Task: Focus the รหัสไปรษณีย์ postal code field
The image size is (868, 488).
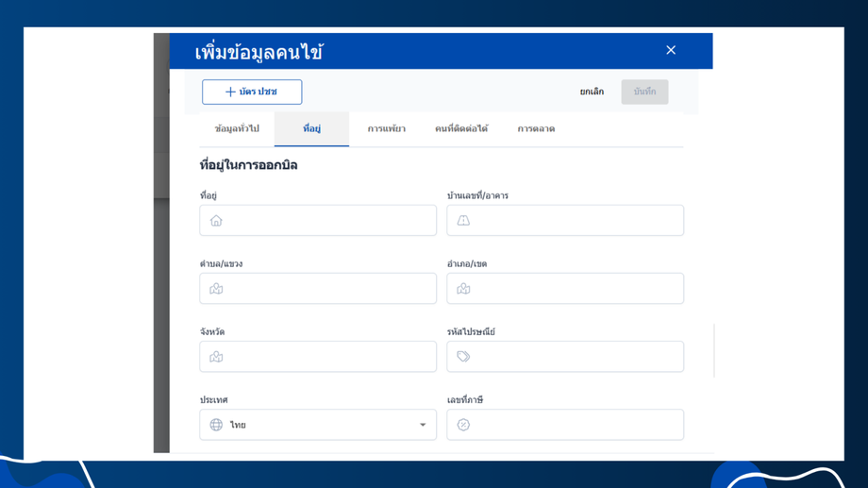Action: (565, 357)
